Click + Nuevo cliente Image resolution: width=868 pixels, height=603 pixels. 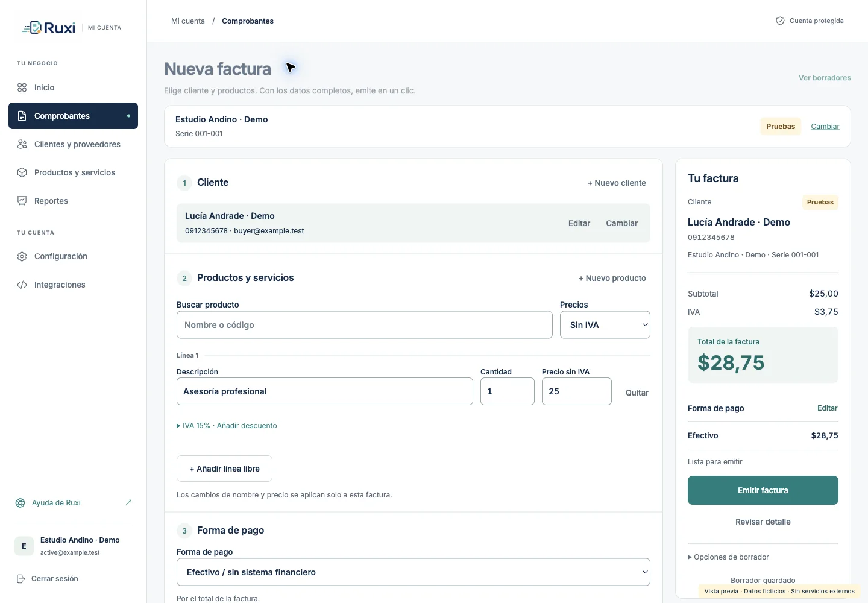click(617, 183)
